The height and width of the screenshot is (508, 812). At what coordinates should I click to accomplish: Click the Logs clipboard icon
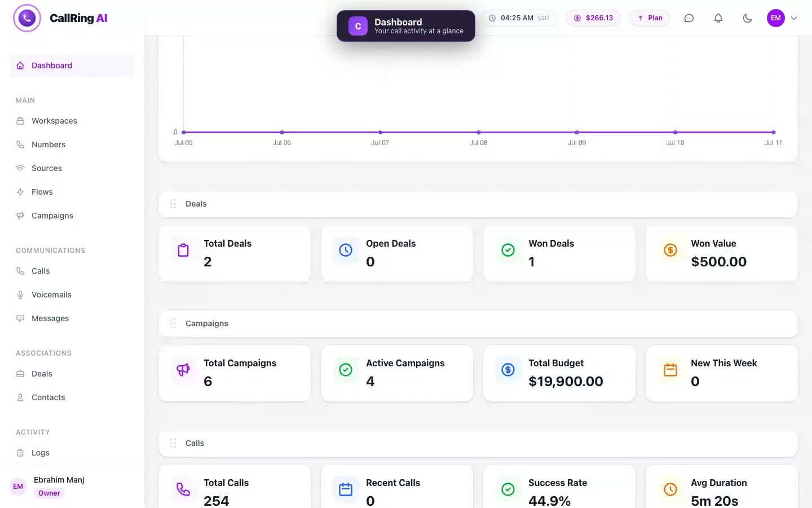[20, 453]
